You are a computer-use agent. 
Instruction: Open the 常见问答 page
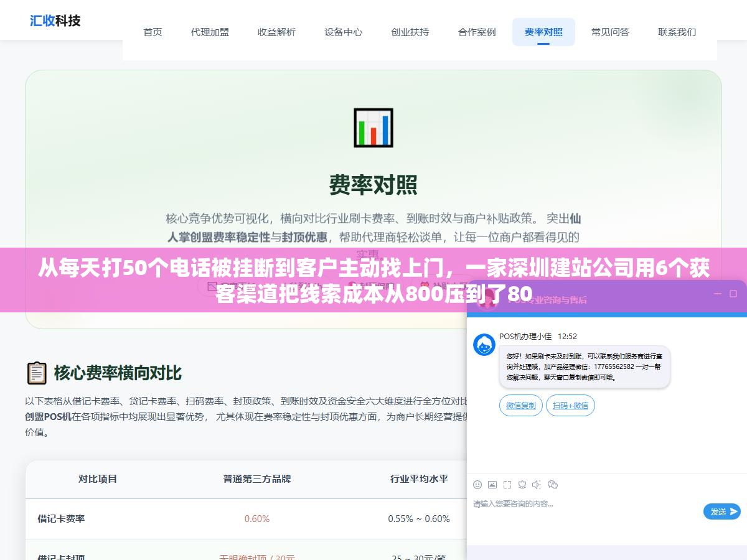point(610,32)
